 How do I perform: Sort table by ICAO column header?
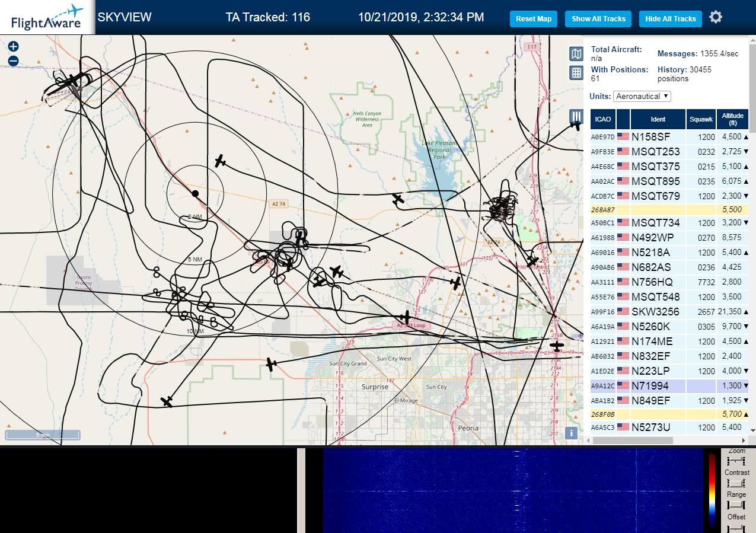pos(603,119)
